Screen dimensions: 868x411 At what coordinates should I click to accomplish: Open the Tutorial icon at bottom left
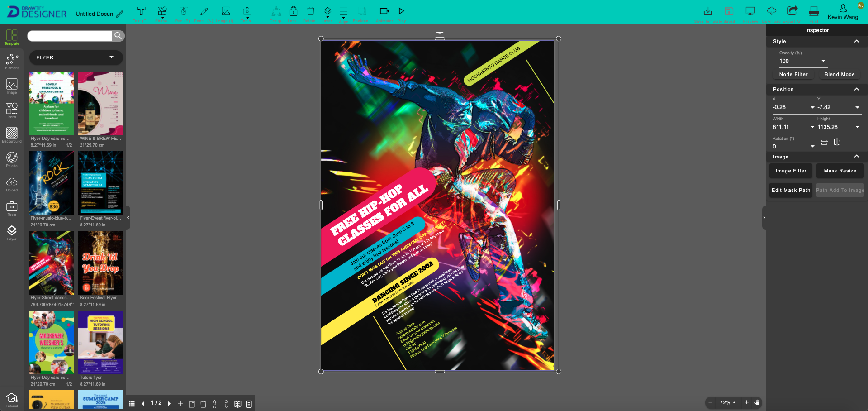[12, 400]
